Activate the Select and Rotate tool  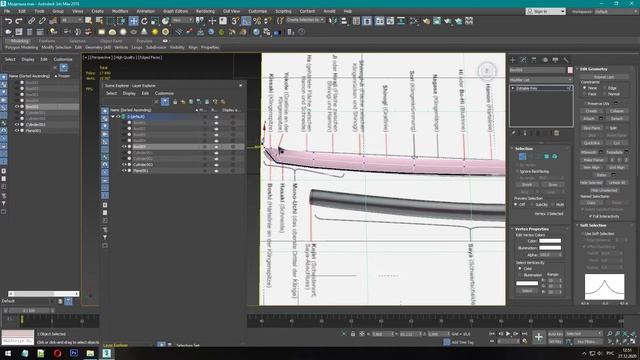point(144,21)
